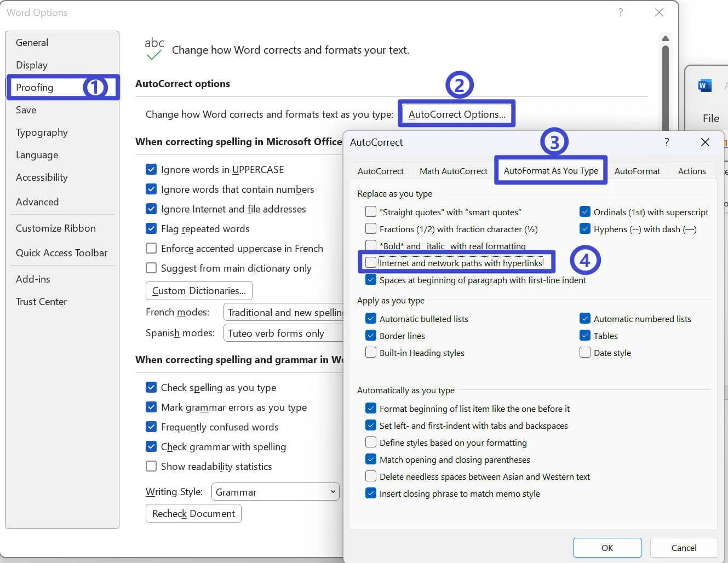This screenshot has width=728, height=563.
Task: Enable Define styles based on your formatting
Action: pyautogui.click(x=371, y=442)
